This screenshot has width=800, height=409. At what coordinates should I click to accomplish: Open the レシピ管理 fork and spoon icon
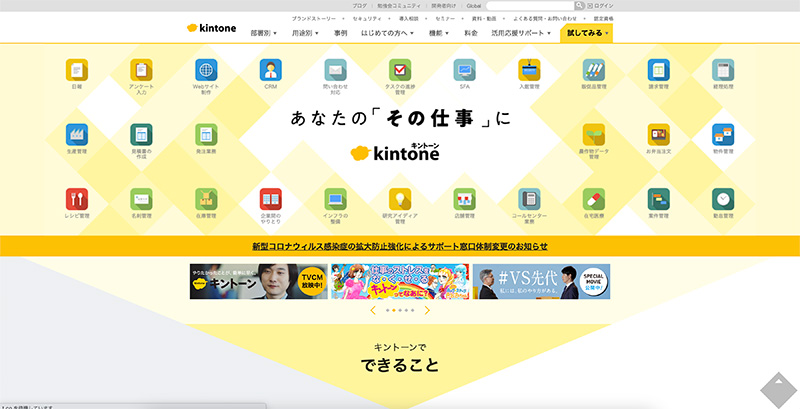(77, 199)
